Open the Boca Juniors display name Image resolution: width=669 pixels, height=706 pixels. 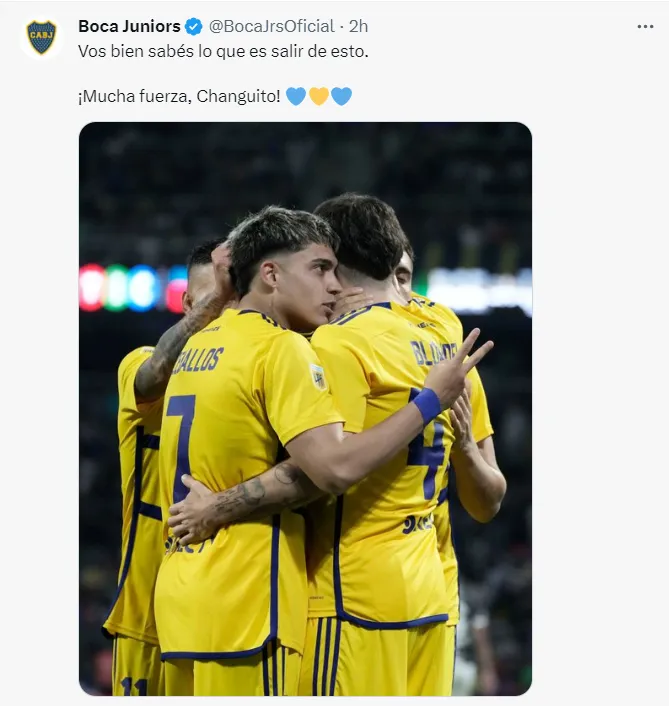pyautogui.click(x=129, y=26)
